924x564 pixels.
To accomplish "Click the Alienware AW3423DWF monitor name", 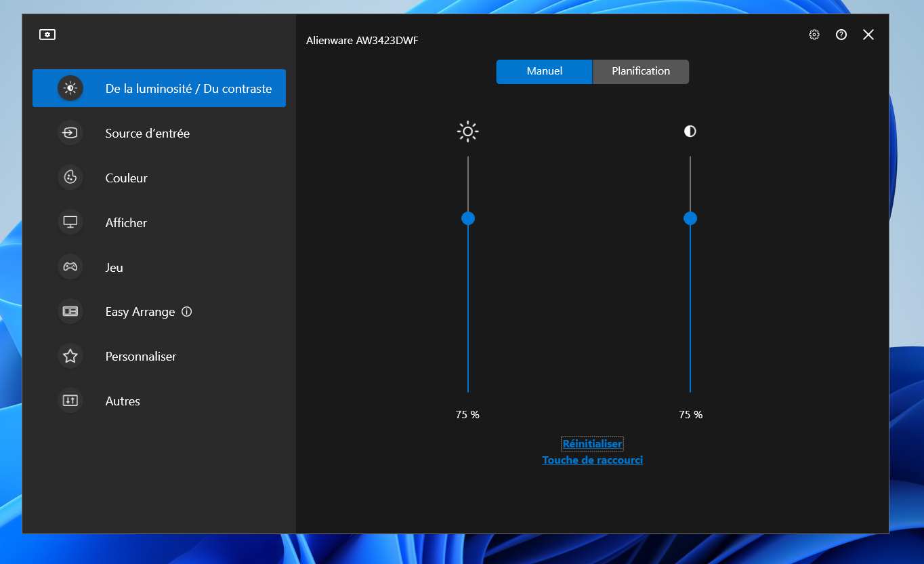I will coord(362,41).
